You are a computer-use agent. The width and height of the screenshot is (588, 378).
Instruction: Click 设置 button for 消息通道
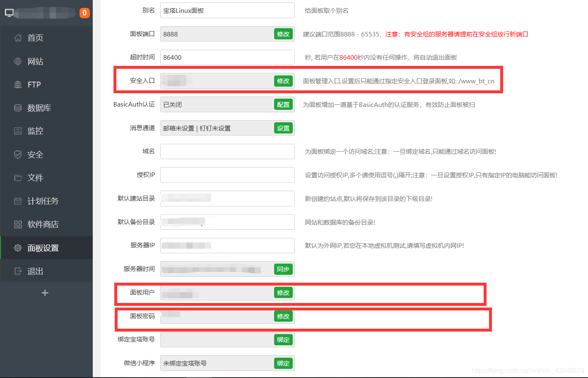pos(283,128)
